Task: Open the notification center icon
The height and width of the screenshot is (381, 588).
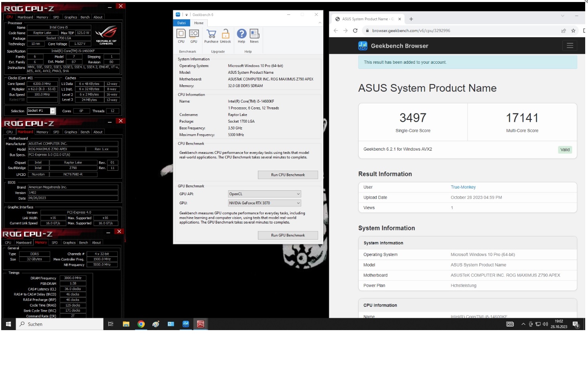Action: point(576,325)
